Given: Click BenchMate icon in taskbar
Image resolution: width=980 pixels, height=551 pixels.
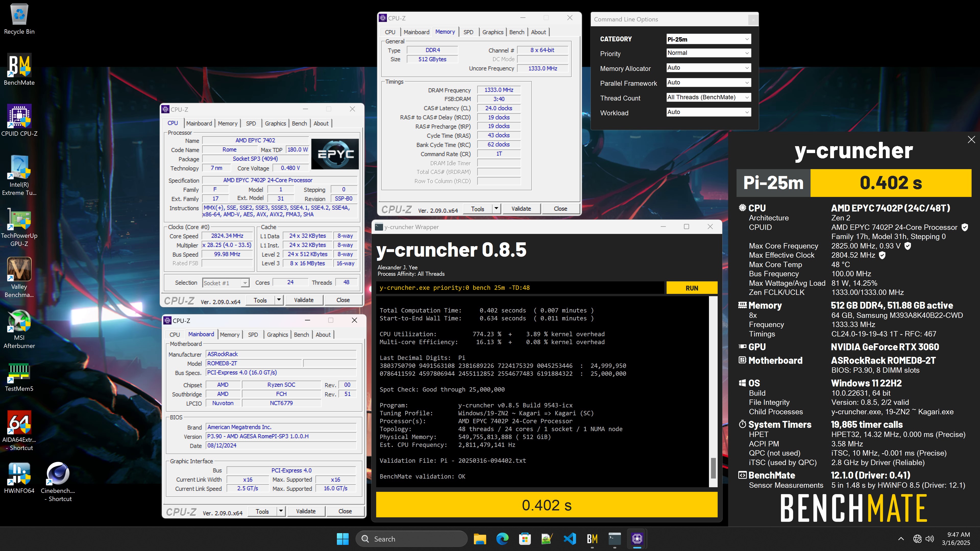Looking at the screenshot, I should (x=592, y=539).
